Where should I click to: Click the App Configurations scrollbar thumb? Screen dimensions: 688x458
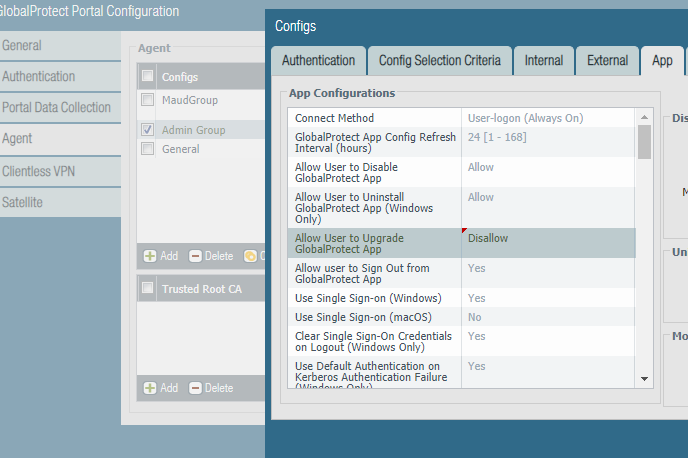tap(644, 142)
